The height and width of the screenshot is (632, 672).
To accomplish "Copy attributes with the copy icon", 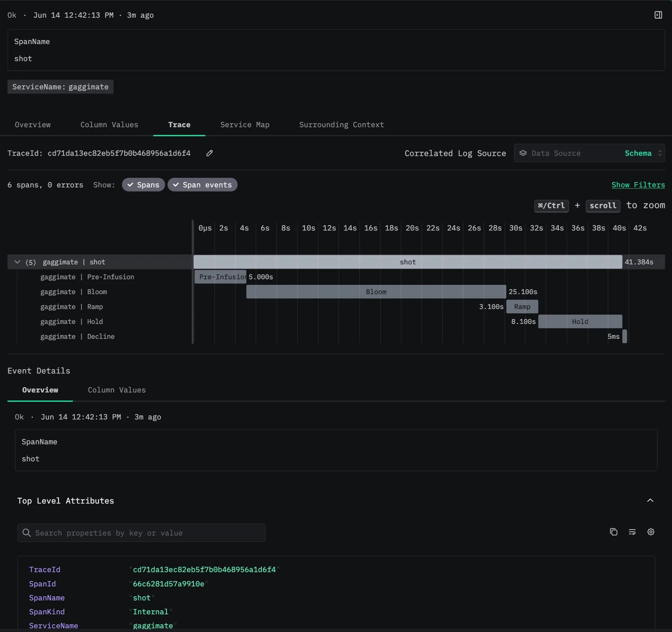I will click(613, 532).
